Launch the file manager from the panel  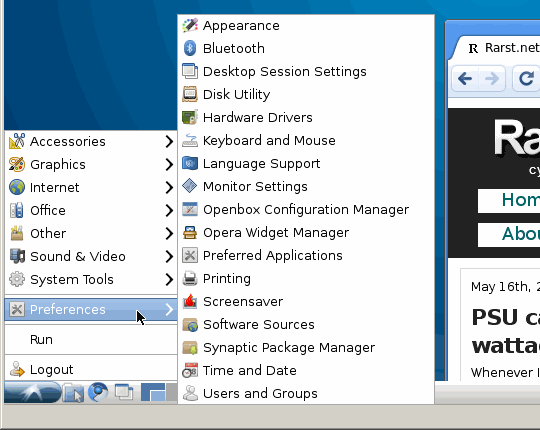(73, 392)
